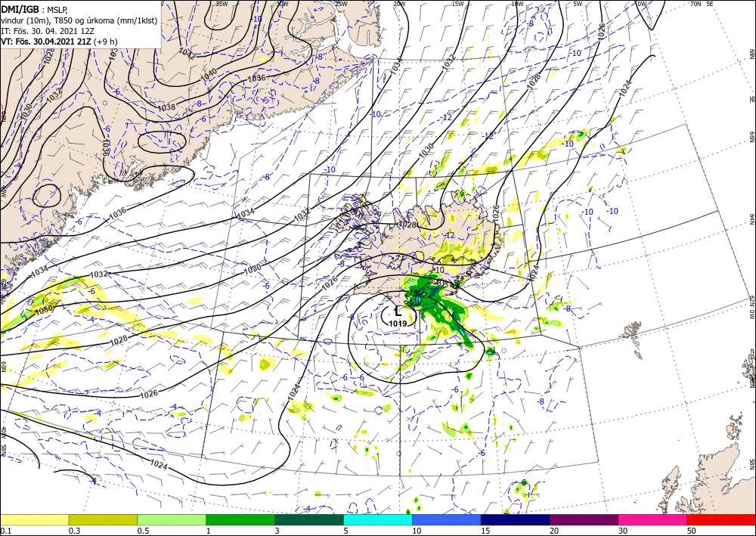This screenshot has width=756, height=536.
Task: Select the medium green 1 mm legend swatch
Action: pyautogui.click(x=240, y=519)
